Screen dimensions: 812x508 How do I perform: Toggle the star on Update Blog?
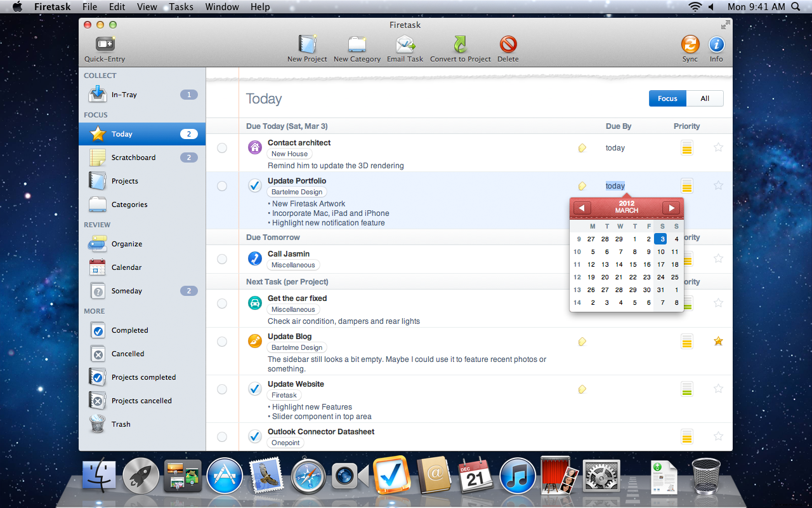point(718,341)
